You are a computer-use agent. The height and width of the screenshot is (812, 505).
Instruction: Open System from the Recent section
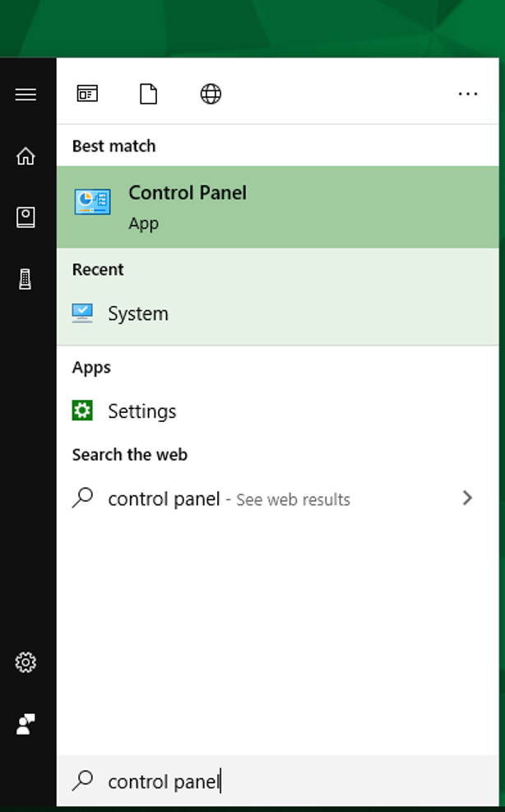pyautogui.click(x=138, y=313)
